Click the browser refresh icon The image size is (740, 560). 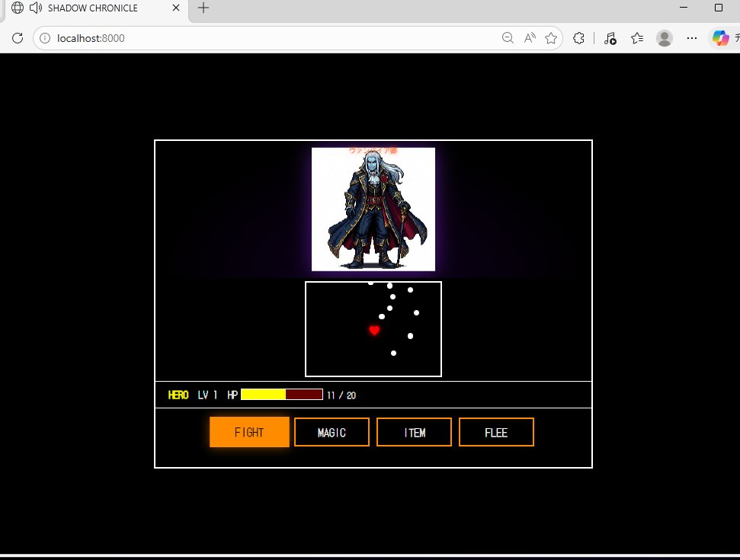tap(18, 38)
